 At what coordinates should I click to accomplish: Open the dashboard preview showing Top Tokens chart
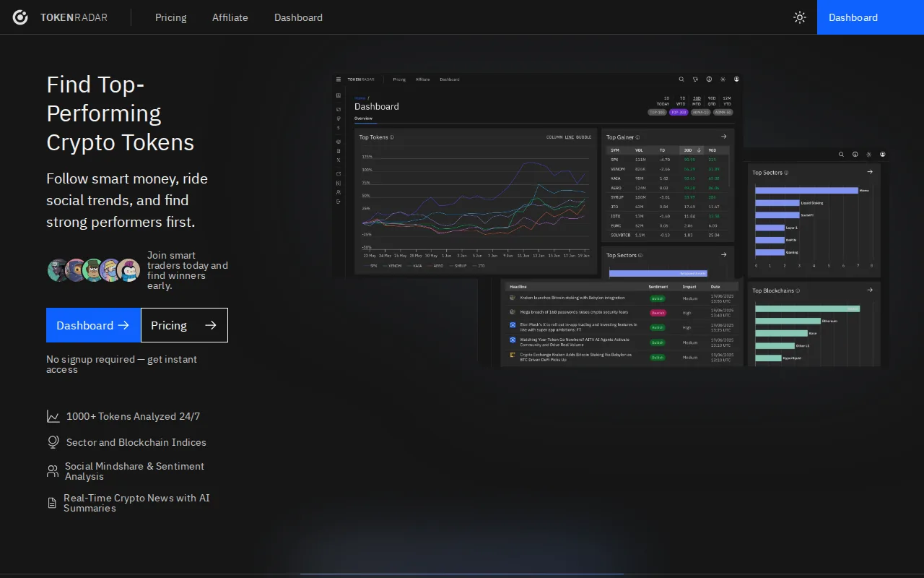tap(538, 176)
